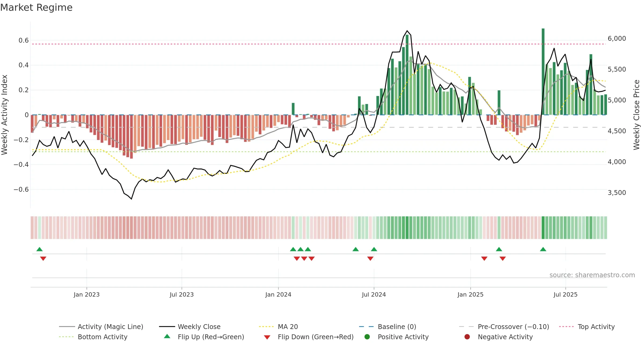Click the source: sharemaestro.com text
The height and width of the screenshot is (362, 644).
tap(592, 275)
